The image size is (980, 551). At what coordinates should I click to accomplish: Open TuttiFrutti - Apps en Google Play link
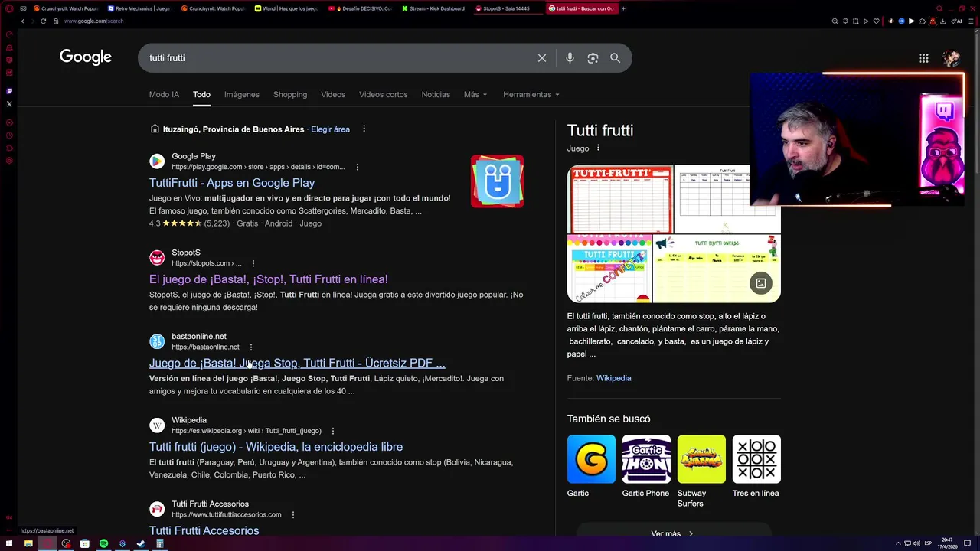point(232,183)
